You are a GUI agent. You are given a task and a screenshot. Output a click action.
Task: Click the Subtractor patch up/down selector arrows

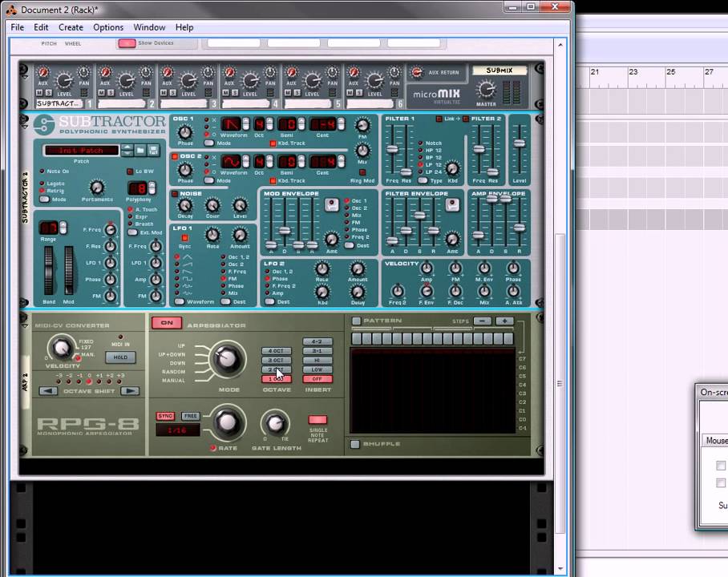click(127, 150)
